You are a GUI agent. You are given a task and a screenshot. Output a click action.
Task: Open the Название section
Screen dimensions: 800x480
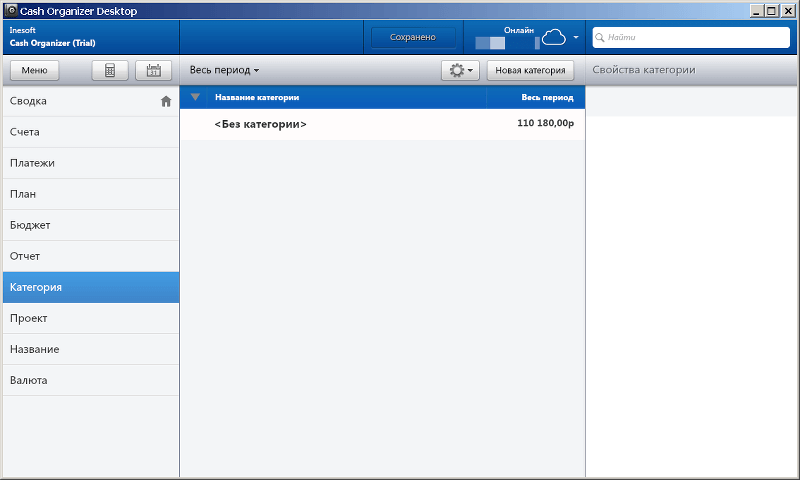(91, 349)
